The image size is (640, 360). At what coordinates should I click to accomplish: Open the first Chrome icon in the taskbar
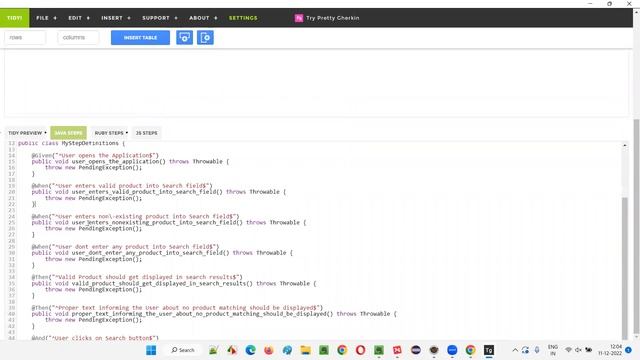click(x=342, y=350)
